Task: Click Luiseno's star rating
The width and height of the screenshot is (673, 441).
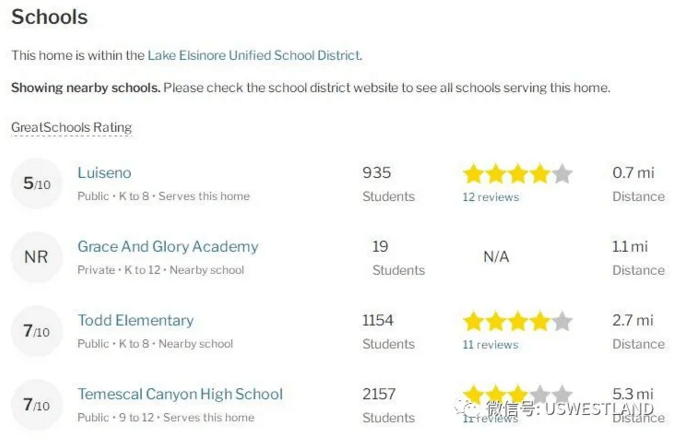Action: (x=517, y=174)
